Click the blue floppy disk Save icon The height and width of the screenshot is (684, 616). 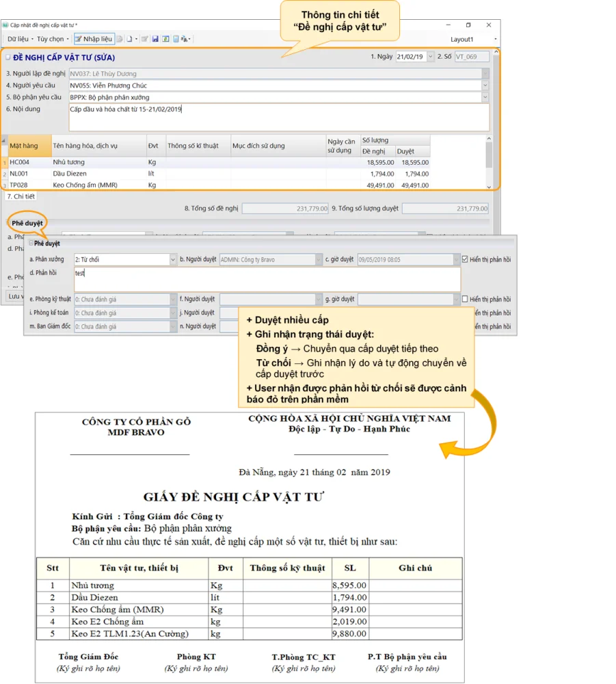(155, 39)
